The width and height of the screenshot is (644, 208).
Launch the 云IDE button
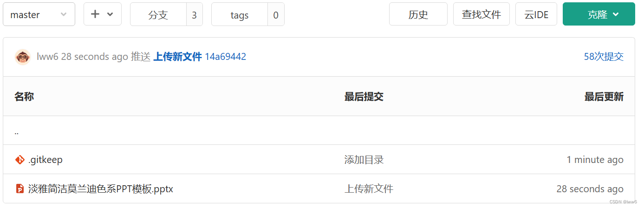coord(536,14)
